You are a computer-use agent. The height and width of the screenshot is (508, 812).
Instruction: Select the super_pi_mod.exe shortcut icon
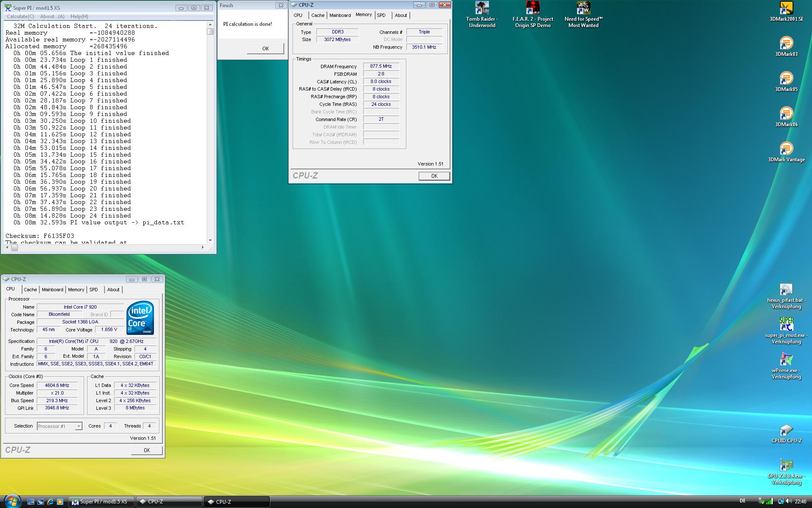(786, 331)
